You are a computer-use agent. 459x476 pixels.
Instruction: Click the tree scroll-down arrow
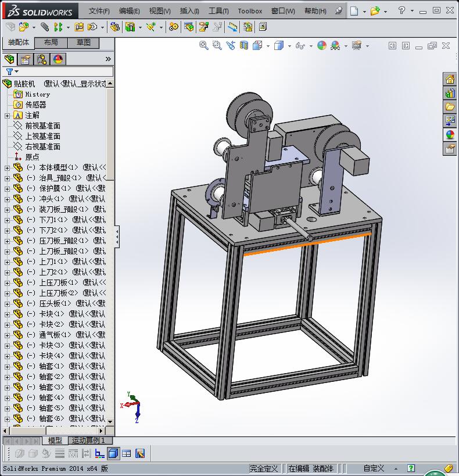point(110,421)
